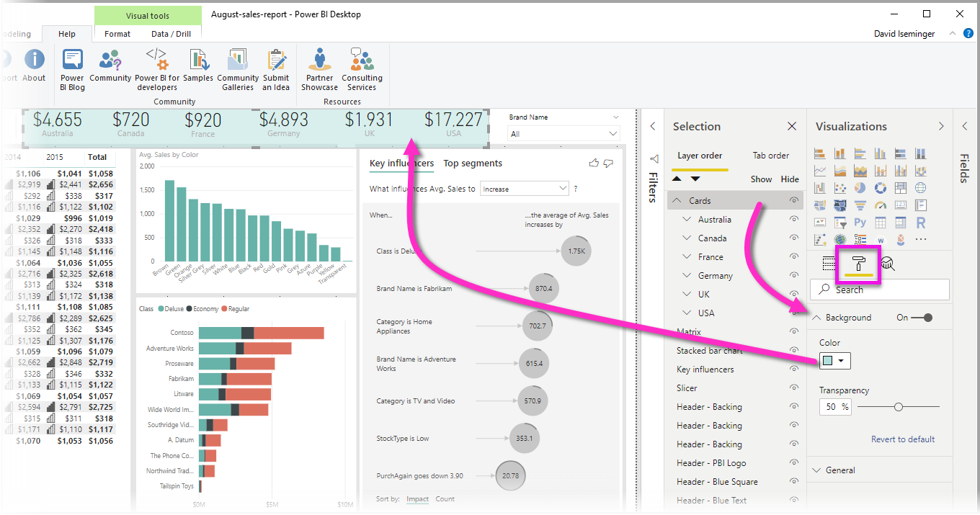Hide the Slicer layer
The image size is (980, 515).
tap(794, 388)
